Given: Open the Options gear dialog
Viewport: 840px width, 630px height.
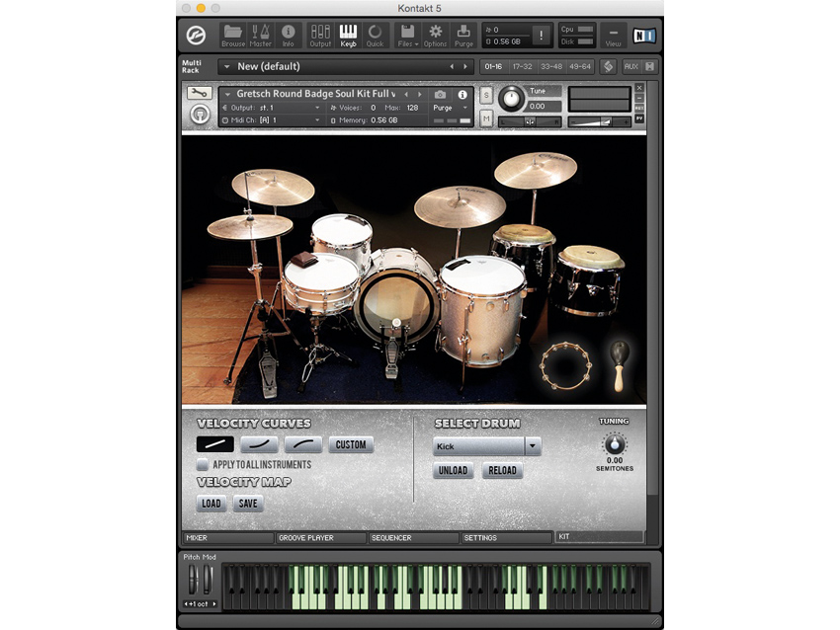Looking at the screenshot, I should (435, 36).
